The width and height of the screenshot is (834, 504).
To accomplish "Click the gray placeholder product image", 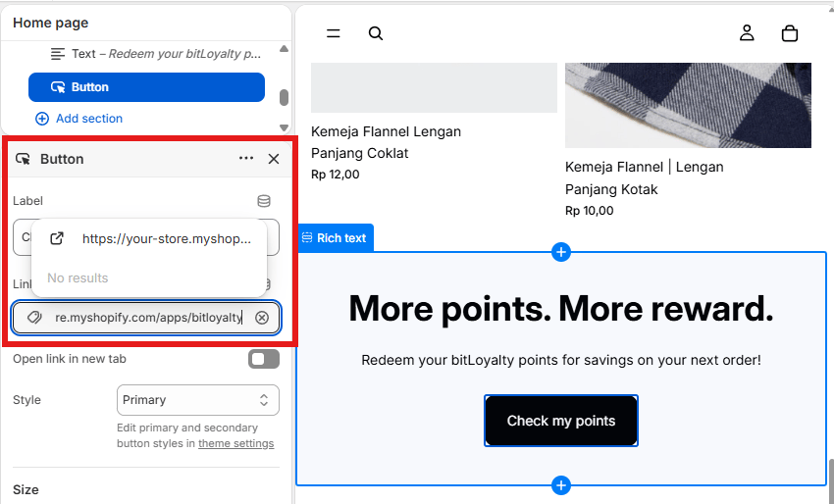I will coord(434,87).
